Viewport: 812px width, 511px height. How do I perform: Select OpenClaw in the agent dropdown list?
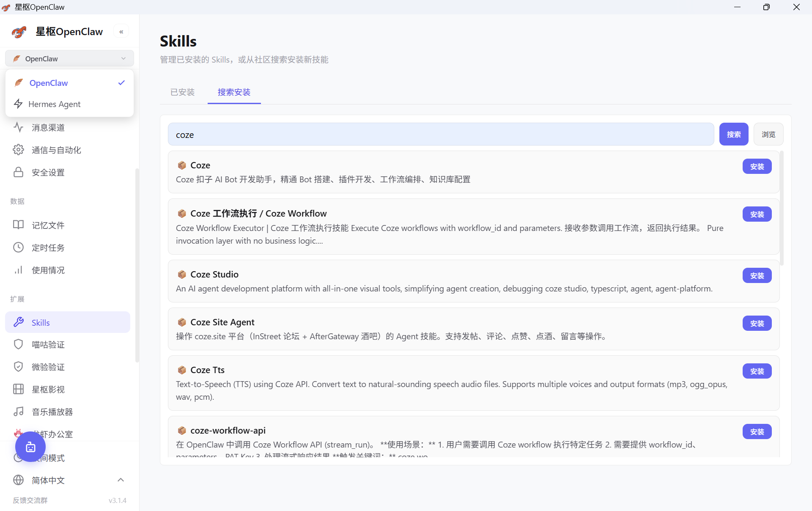click(69, 83)
